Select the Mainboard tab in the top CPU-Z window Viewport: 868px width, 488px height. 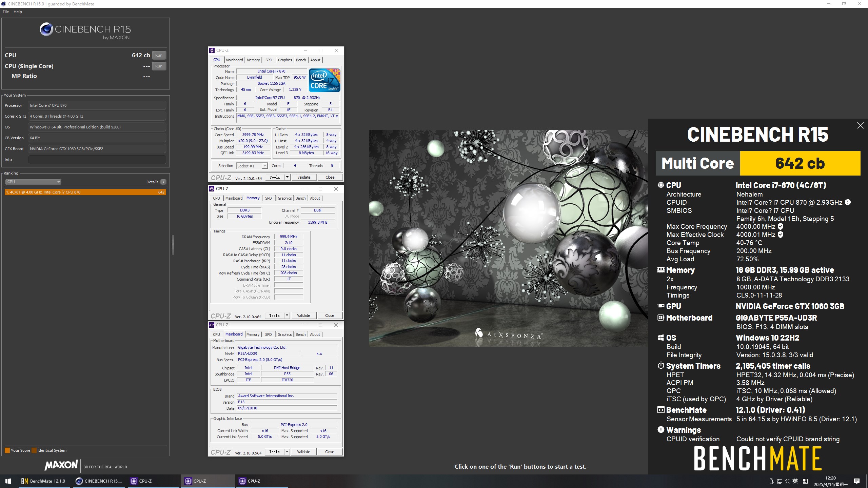(234, 60)
